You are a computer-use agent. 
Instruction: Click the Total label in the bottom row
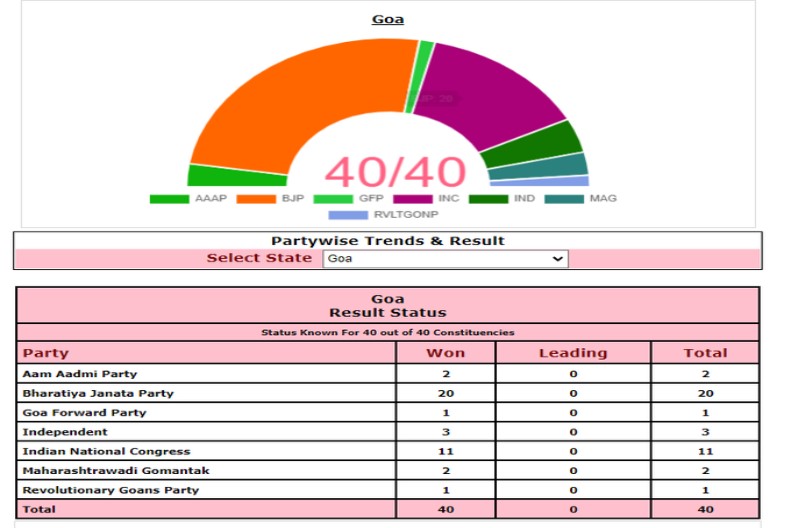coord(39,509)
